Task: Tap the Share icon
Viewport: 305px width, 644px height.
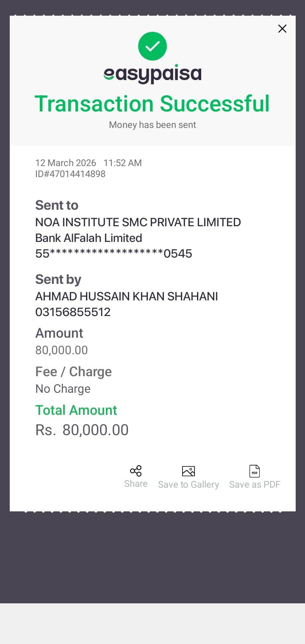Action: point(136,471)
